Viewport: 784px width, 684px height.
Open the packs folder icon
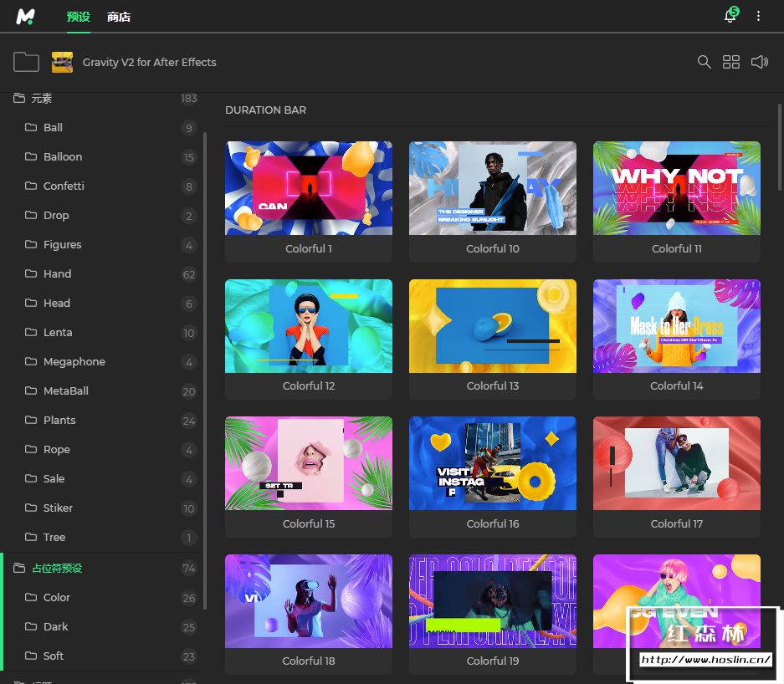tap(27, 62)
